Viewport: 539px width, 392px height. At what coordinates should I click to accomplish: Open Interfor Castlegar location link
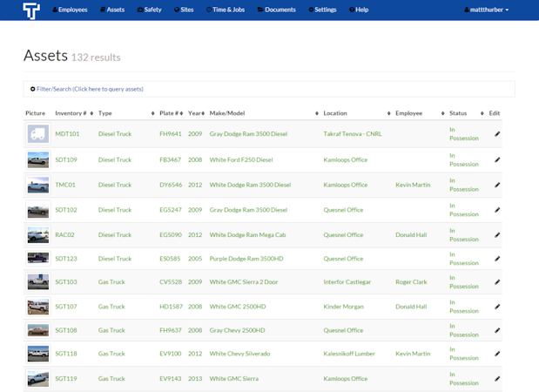pos(347,282)
